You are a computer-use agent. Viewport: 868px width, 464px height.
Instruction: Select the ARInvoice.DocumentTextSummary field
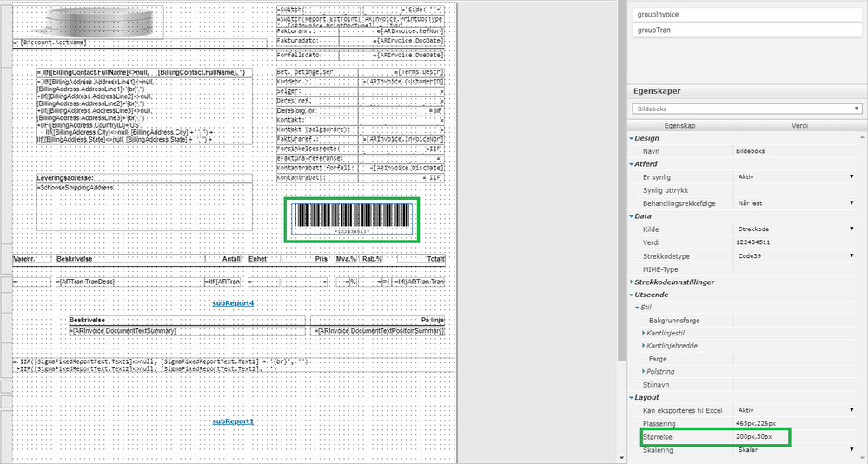(187, 330)
